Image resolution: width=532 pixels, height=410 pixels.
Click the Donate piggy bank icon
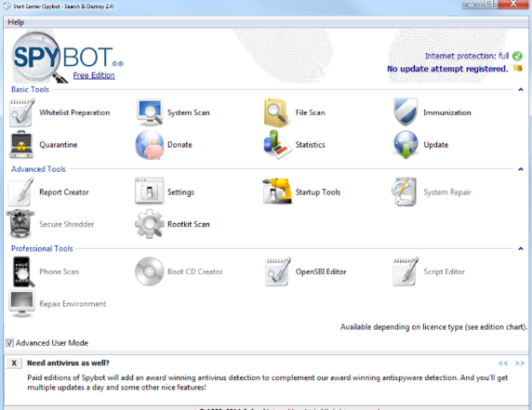click(150, 145)
